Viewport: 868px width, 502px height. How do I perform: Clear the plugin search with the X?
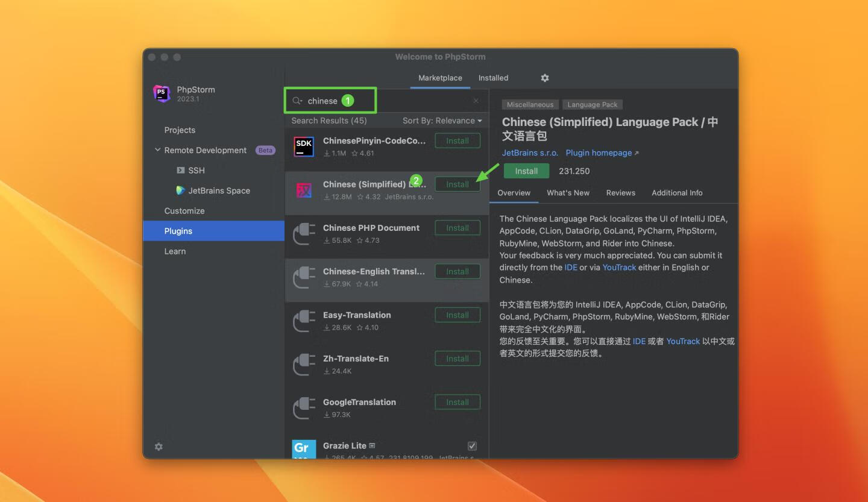pos(476,101)
